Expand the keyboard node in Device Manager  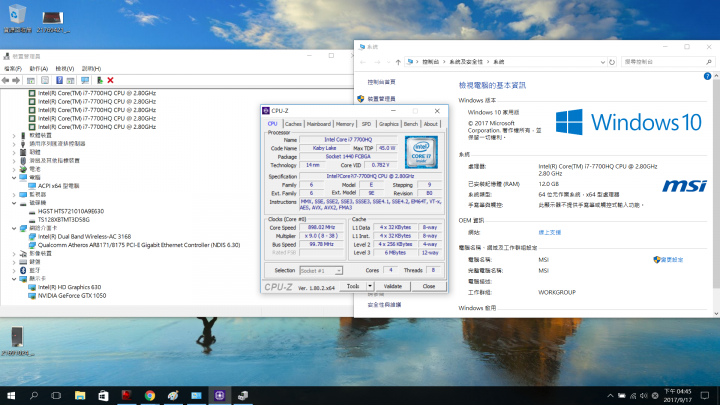[14, 262]
